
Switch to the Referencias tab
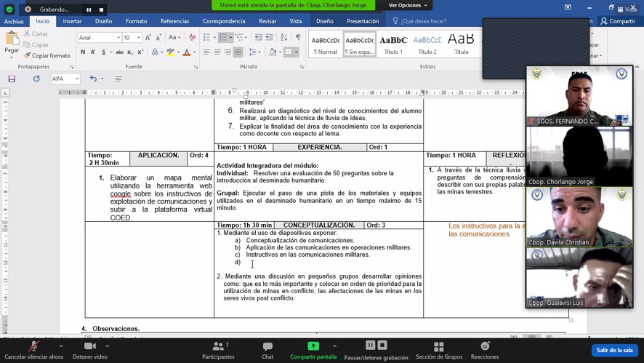coord(175,21)
